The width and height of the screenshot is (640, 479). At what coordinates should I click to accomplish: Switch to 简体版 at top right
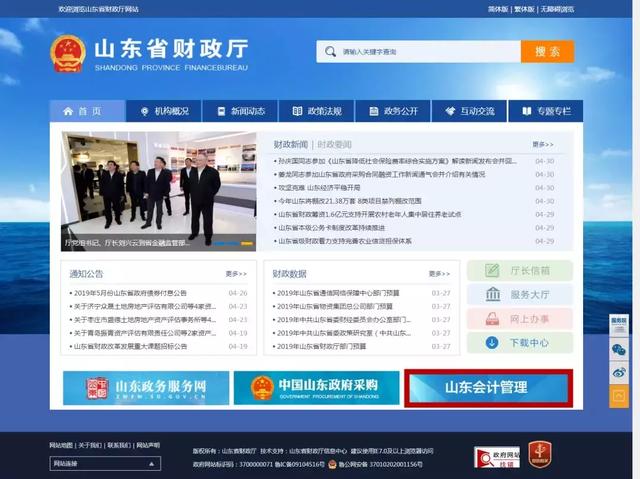[x=498, y=9]
